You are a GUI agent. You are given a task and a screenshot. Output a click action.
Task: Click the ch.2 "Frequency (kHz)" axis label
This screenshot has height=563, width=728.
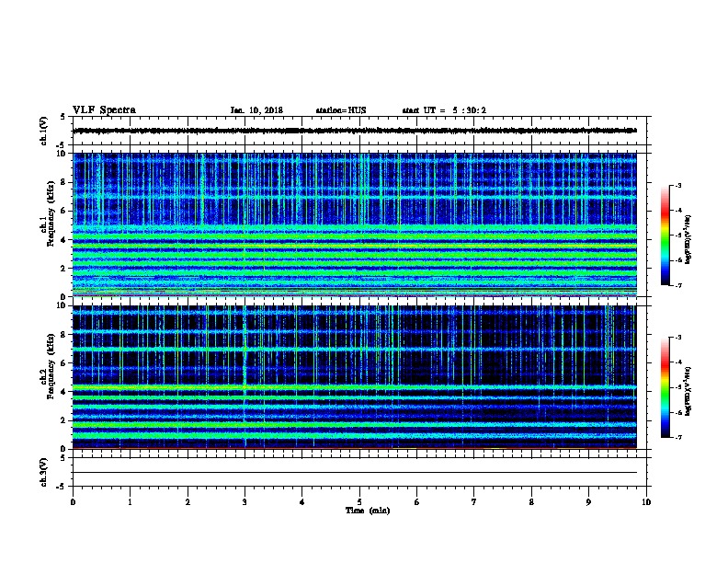[x=51, y=366]
